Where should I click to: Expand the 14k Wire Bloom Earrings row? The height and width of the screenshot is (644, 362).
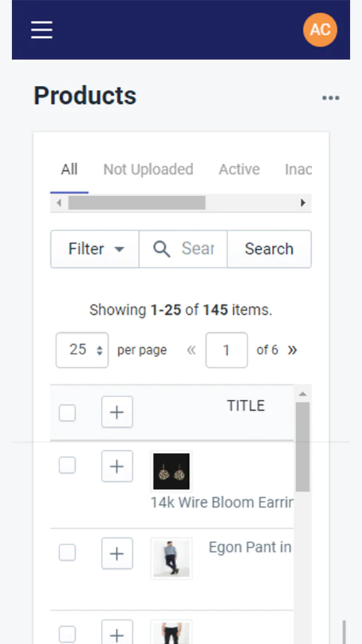pyautogui.click(x=117, y=466)
